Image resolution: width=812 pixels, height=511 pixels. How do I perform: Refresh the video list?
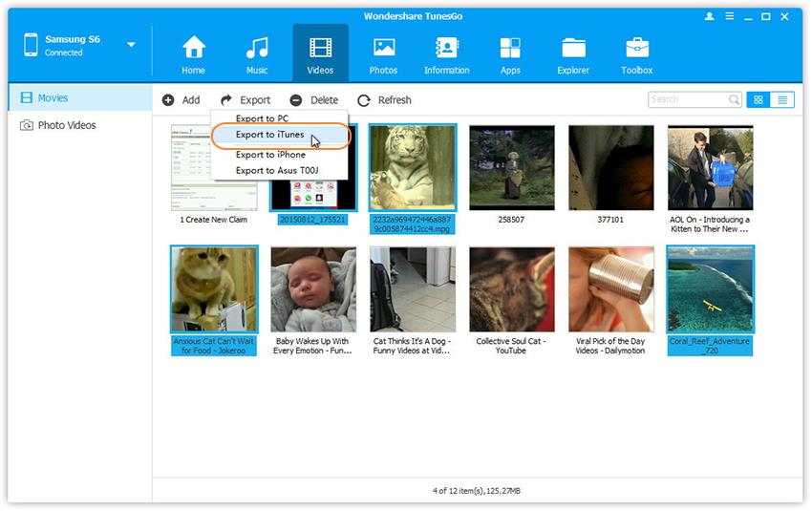(384, 100)
